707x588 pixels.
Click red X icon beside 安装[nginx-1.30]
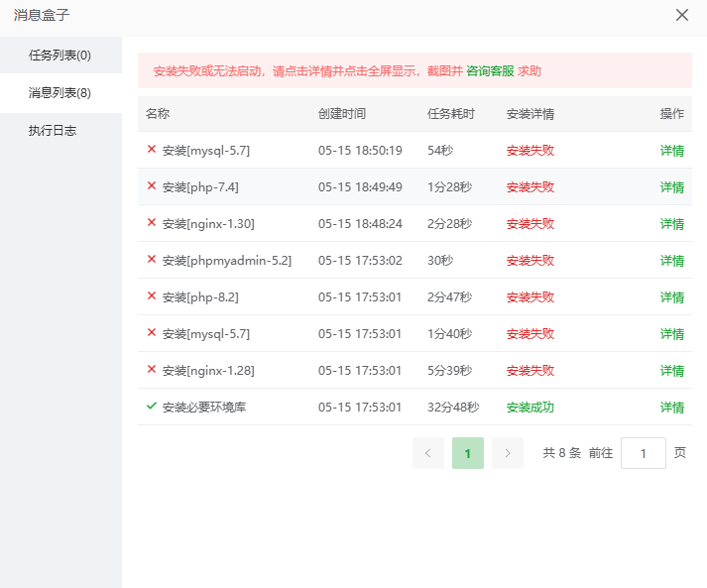(x=152, y=222)
